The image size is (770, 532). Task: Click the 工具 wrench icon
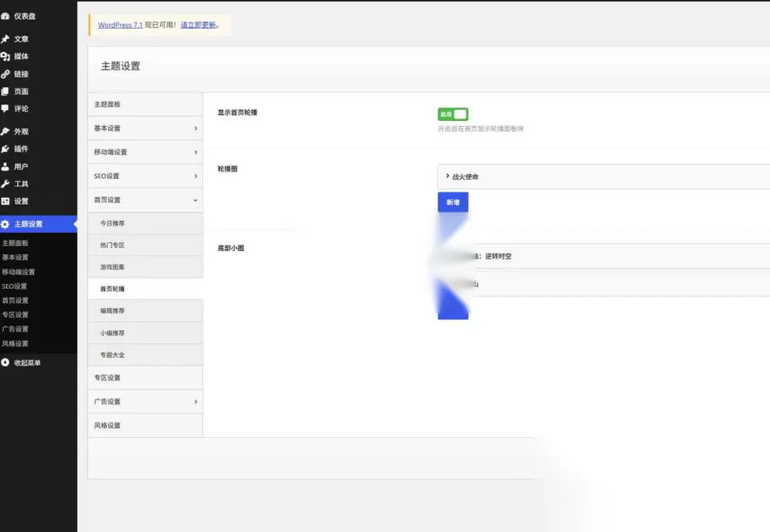click(x=5, y=184)
